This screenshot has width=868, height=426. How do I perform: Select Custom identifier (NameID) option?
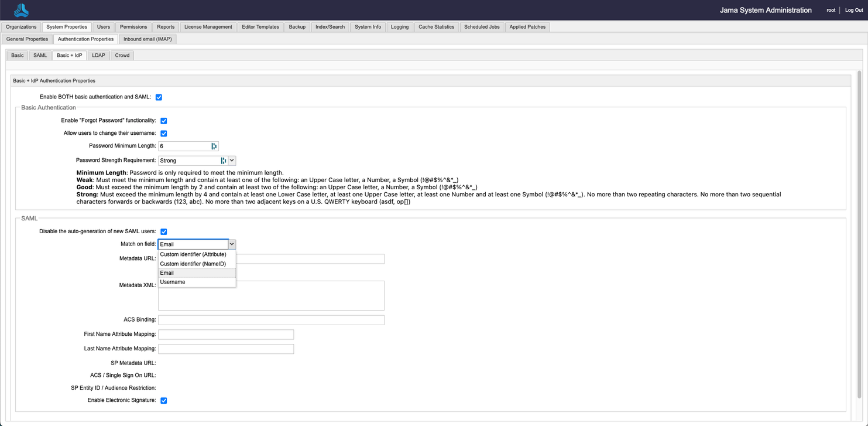pyautogui.click(x=197, y=264)
